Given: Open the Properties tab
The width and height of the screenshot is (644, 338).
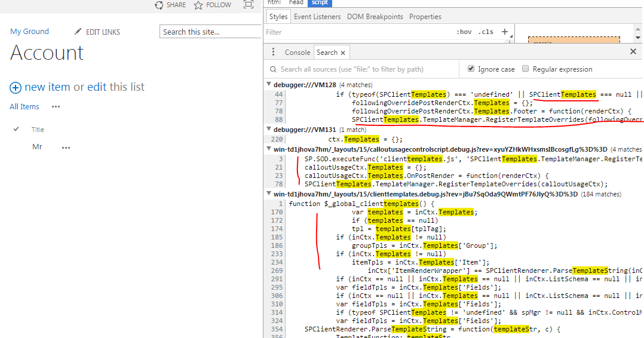Looking at the screenshot, I should (x=425, y=17).
